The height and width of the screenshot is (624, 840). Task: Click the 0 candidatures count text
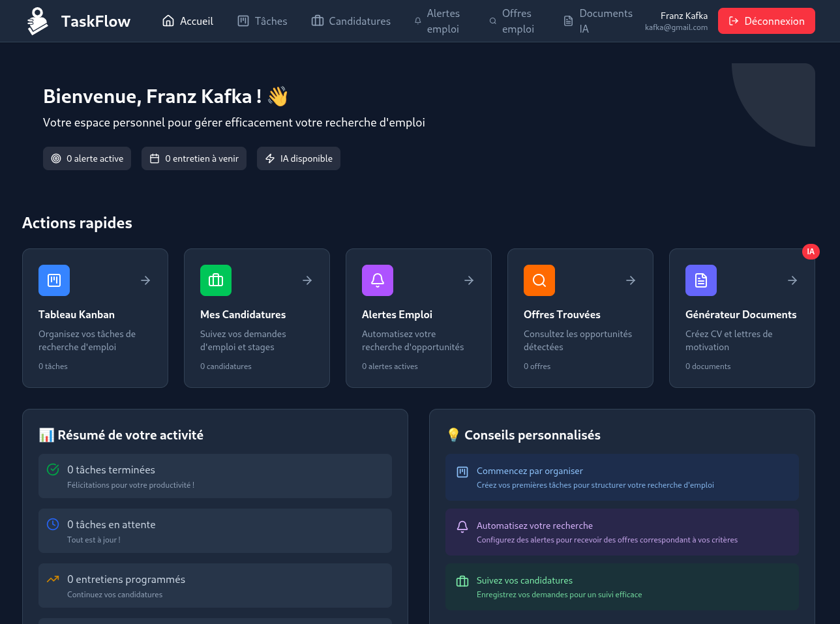226,366
